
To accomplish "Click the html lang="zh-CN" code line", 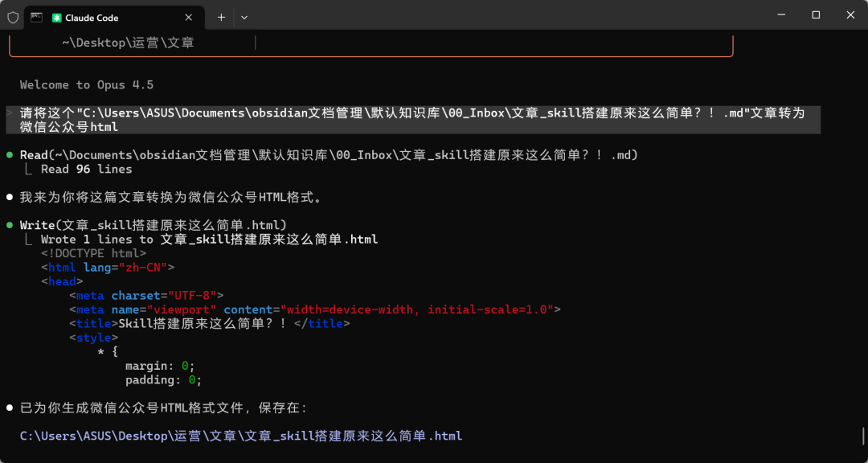I will pos(108,268).
